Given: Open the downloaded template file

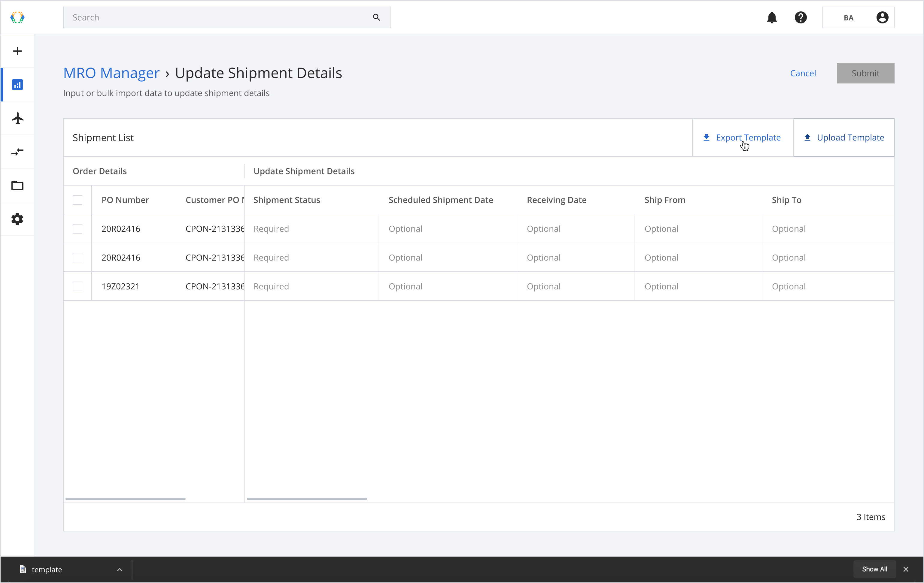Looking at the screenshot, I should tap(47, 569).
